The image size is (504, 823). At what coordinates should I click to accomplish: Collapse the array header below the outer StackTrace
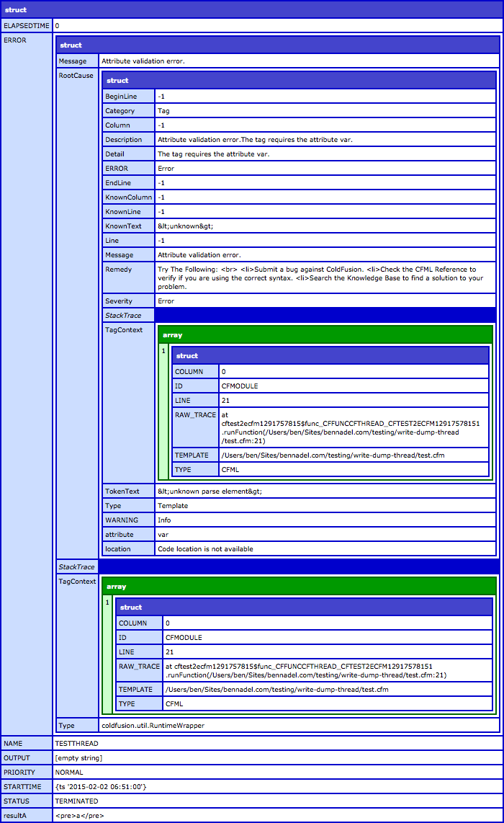click(298, 586)
